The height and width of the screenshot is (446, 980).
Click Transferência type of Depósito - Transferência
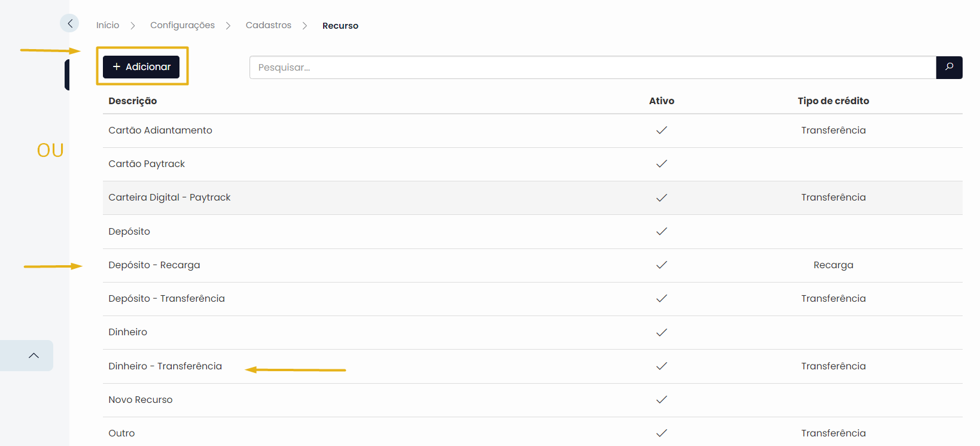[833, 298]
